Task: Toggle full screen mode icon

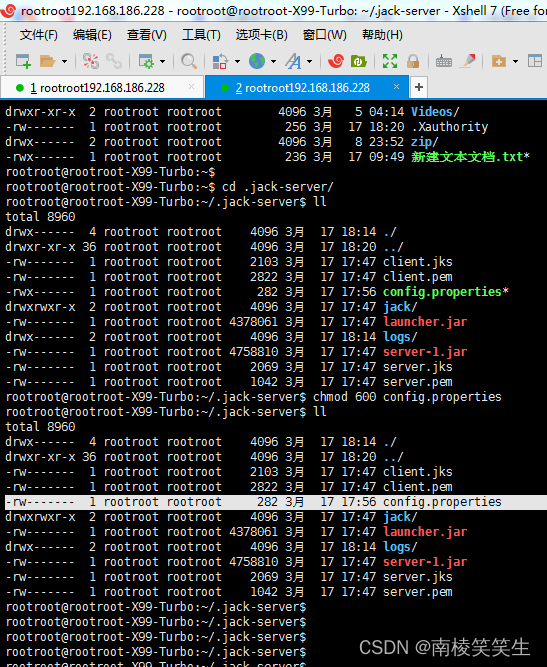Action: coord(390,61)
